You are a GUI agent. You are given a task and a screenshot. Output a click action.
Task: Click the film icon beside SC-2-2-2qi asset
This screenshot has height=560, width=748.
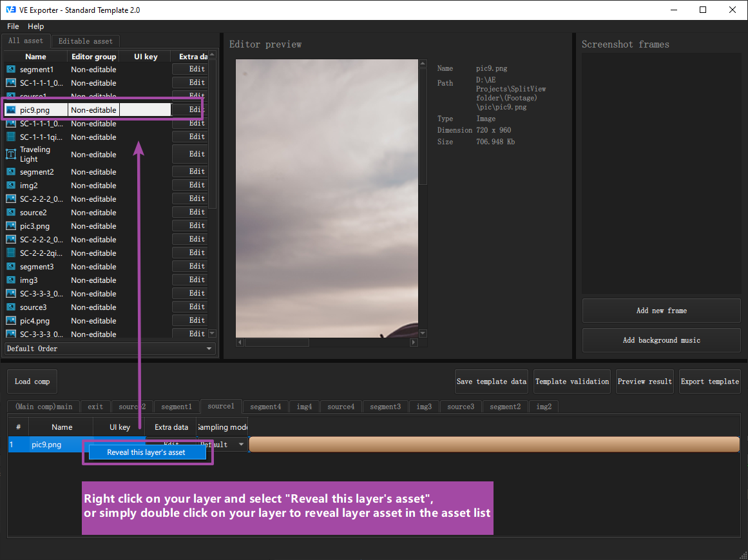[11, 253]
